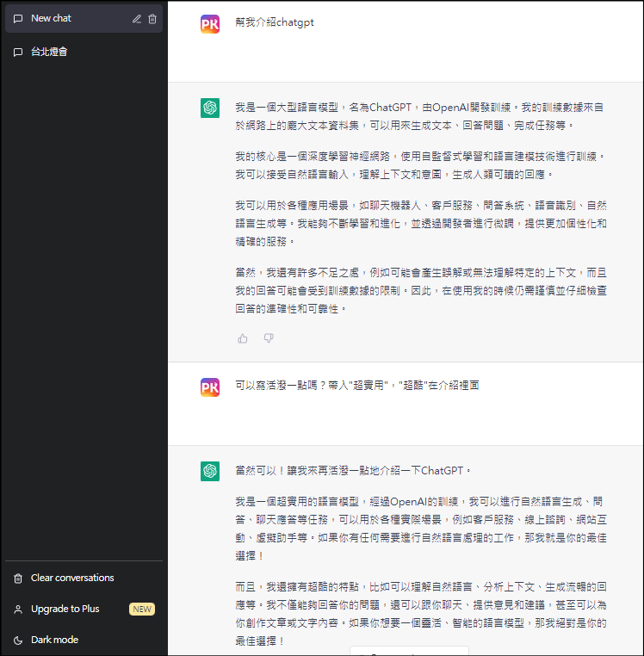Click paragraph starting 我的核心是一個深度學習神經網路

pyautogui.click(x=420, y=165)
